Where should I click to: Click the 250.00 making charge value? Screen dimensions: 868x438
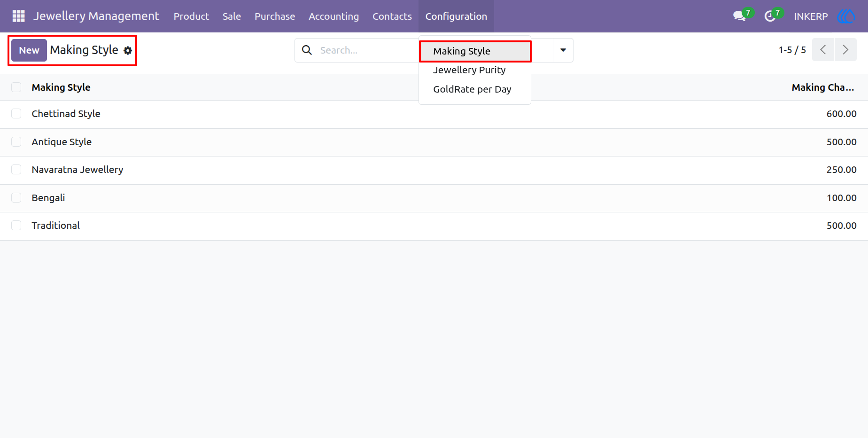point(841,170)
